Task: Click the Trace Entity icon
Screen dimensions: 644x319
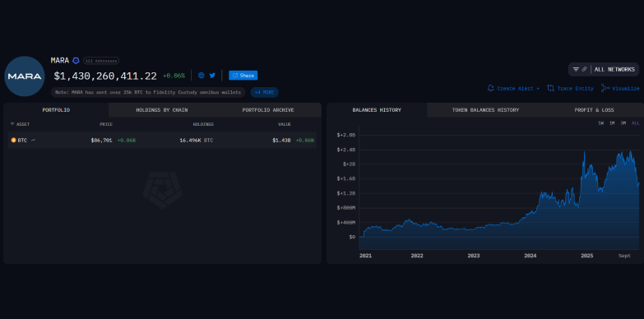Action: 551,88
